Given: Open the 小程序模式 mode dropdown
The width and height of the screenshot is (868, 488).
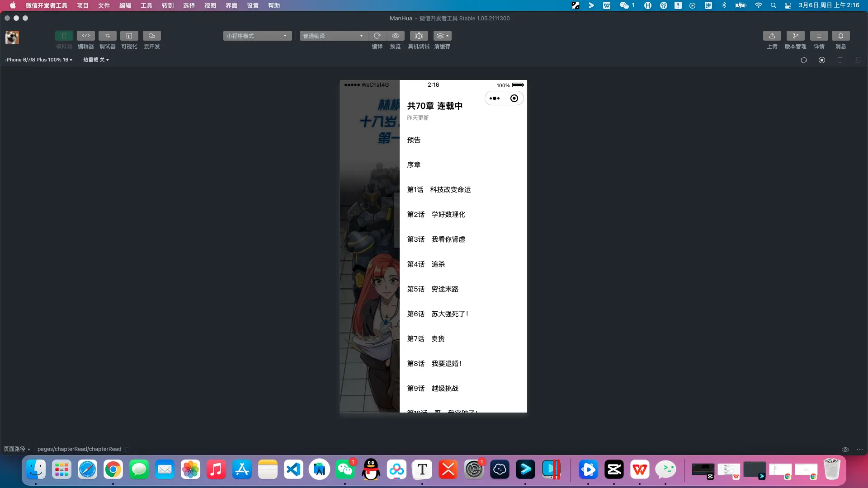Looking at the screenshot, I should point(257,36).
